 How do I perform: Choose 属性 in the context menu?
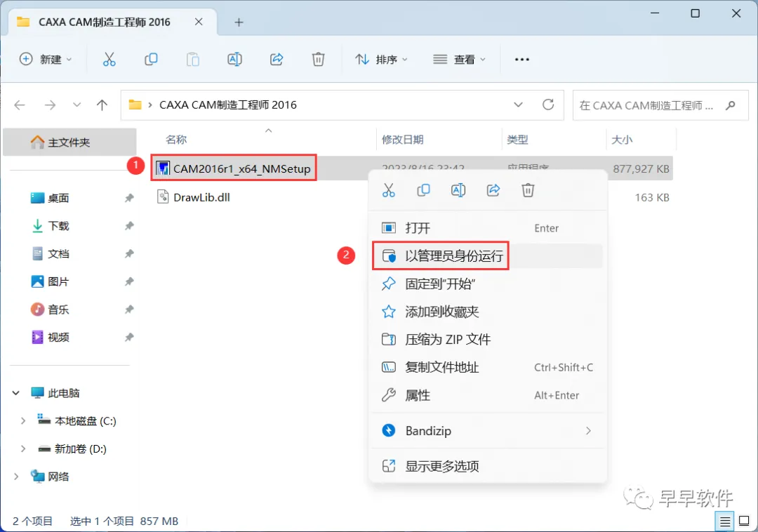[488, 396]
